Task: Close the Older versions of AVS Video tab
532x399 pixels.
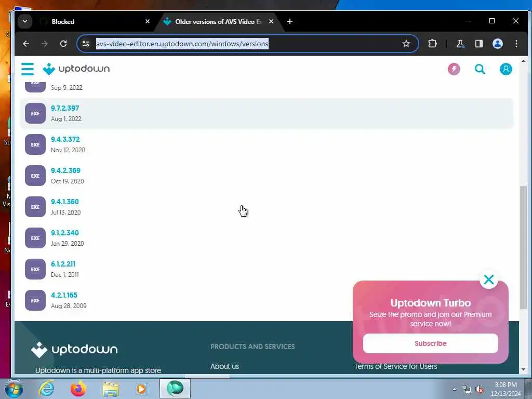Action: pyautogui.click(x=271, y=21)
